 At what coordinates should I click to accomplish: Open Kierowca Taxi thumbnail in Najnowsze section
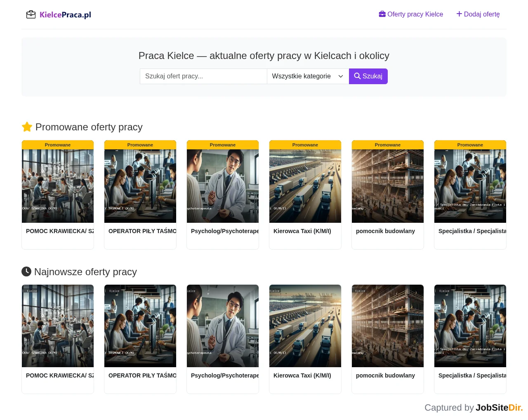tap(305, 326)
